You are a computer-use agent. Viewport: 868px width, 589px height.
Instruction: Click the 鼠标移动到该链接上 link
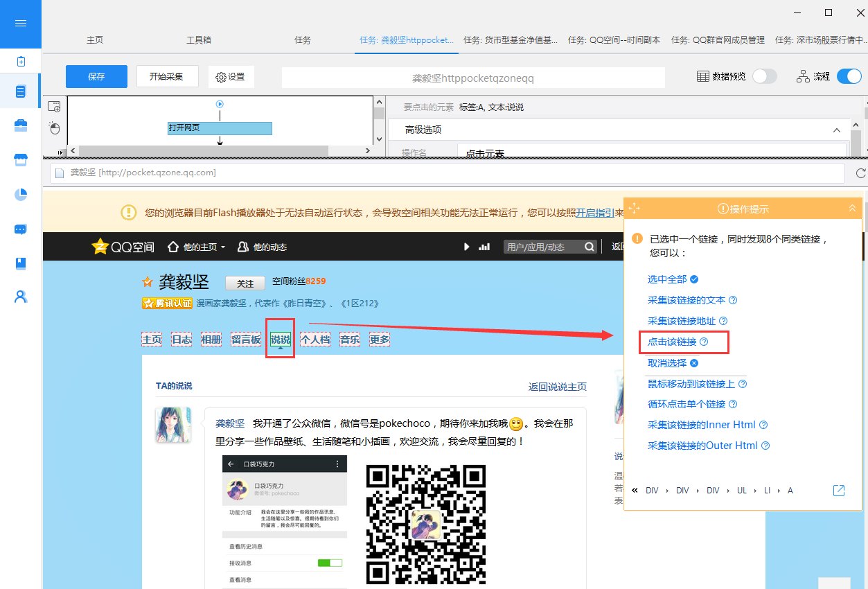click(x=691, y=383)
